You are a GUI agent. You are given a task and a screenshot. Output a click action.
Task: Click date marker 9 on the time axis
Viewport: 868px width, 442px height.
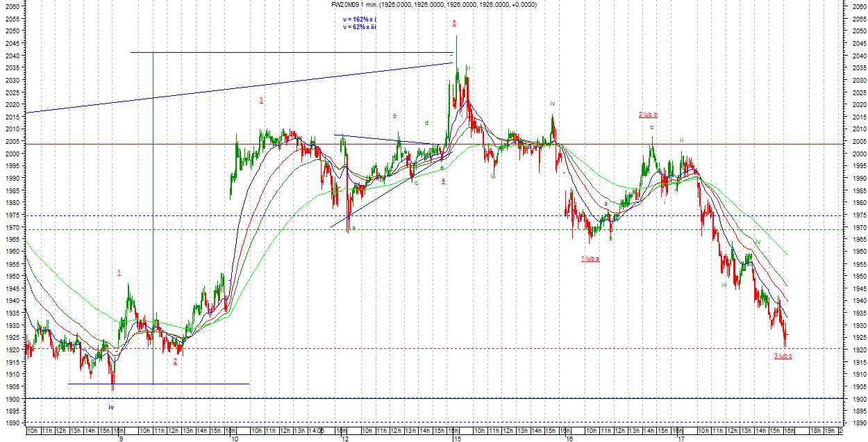[121, 439]
